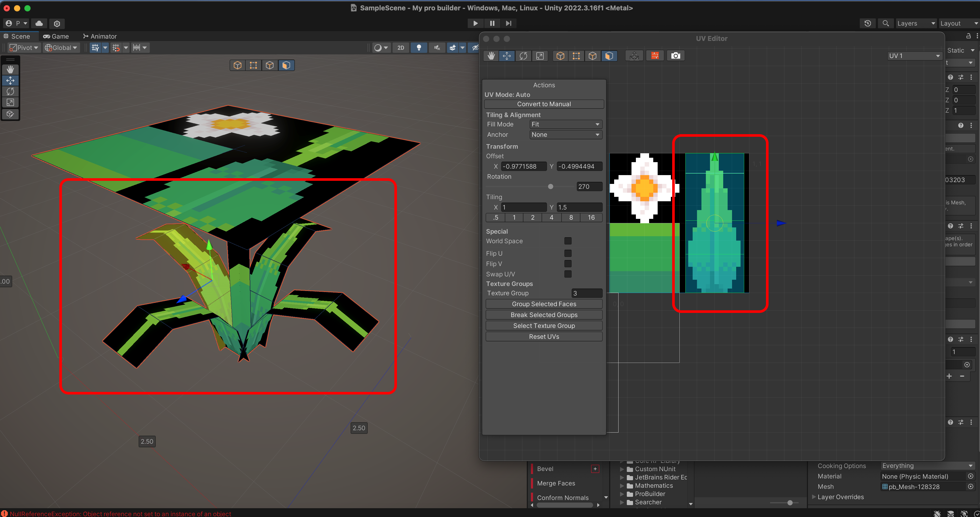Open the Anchor dropdown set to None
Screen dimensions: 980x517
tap(566, 135)
